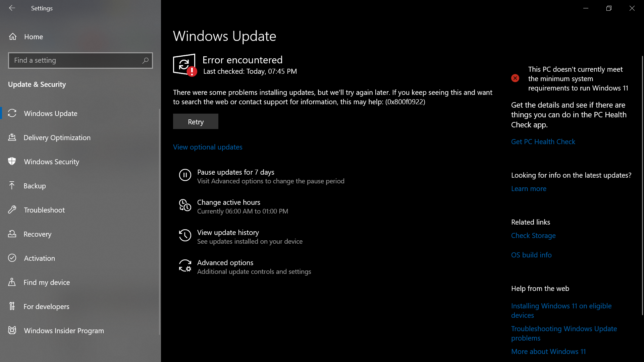Select the Backup arrow icon

point(12,186)
